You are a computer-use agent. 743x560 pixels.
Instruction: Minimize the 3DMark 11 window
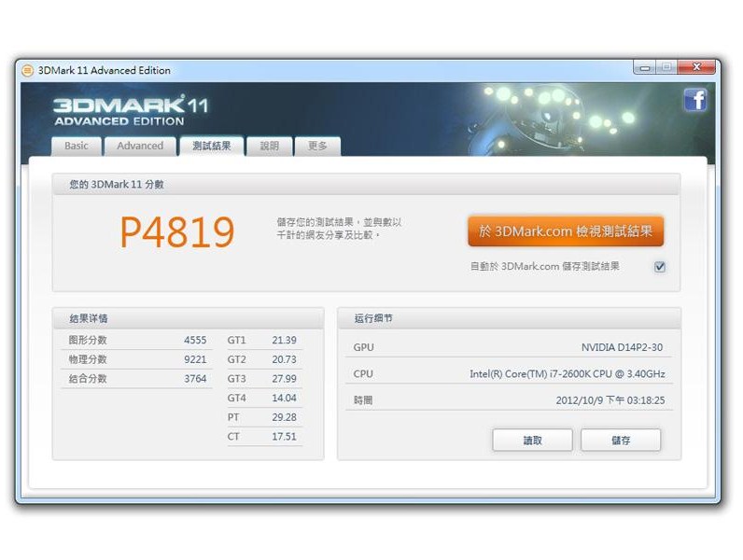point(644,67)
